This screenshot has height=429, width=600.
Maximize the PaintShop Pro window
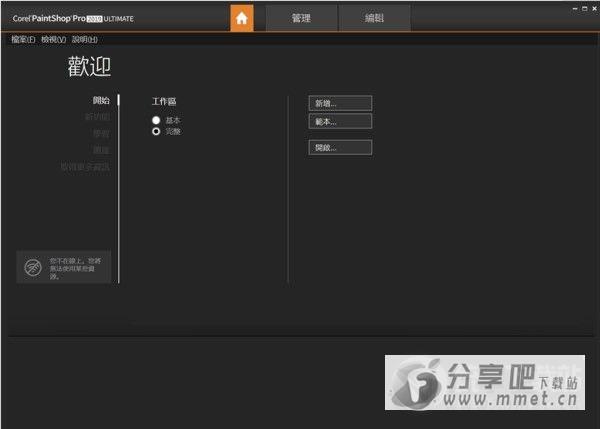tap(584, 8)
